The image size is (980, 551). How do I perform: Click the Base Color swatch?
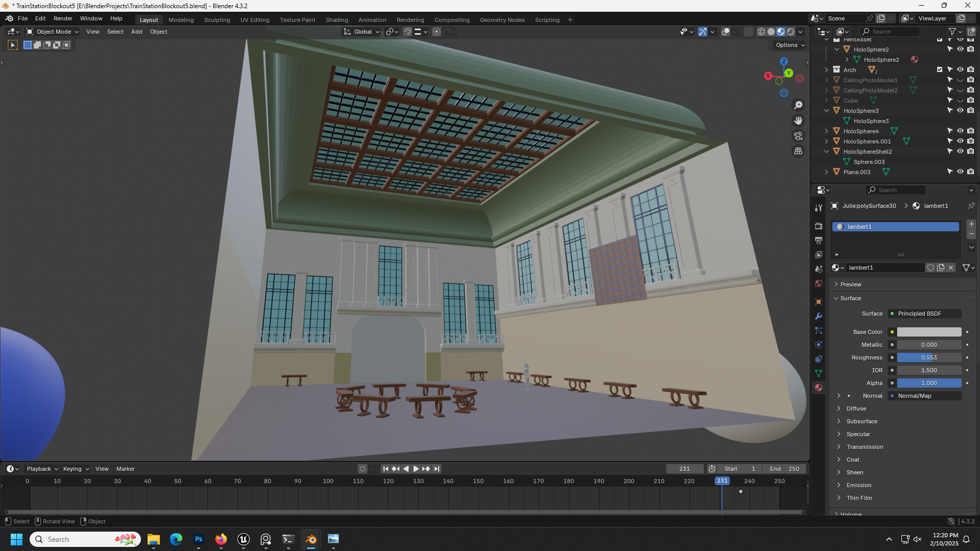(929, 332)
